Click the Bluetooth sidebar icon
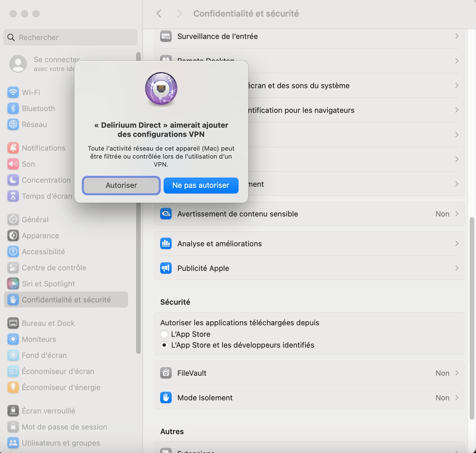Screen dimensions: 476x453 click(x=13, y=108)
